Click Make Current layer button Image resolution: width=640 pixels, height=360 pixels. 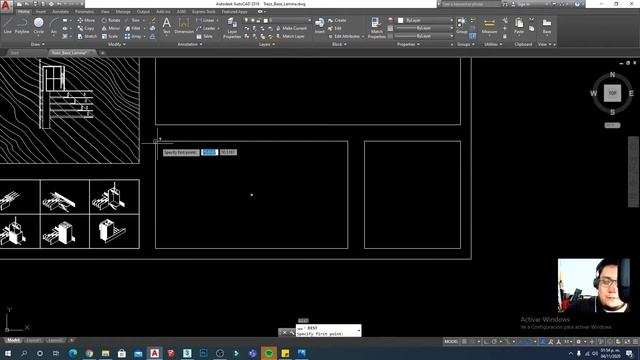point(291,28)
